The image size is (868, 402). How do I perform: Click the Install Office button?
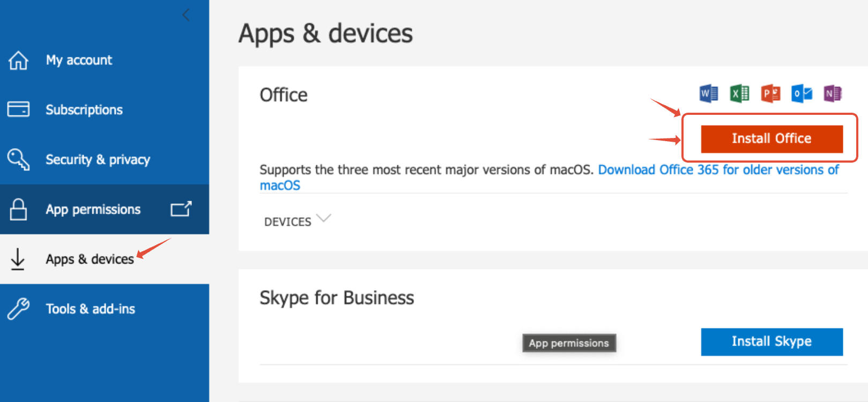771,139
